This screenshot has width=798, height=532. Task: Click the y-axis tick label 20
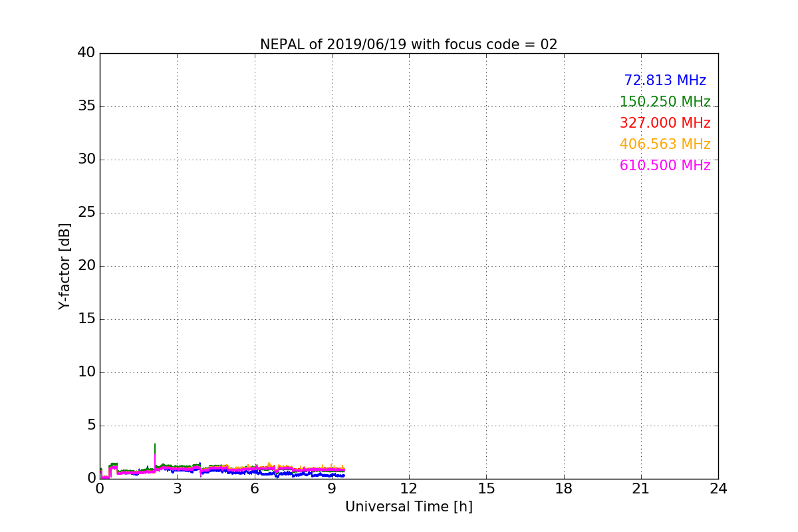86,266
